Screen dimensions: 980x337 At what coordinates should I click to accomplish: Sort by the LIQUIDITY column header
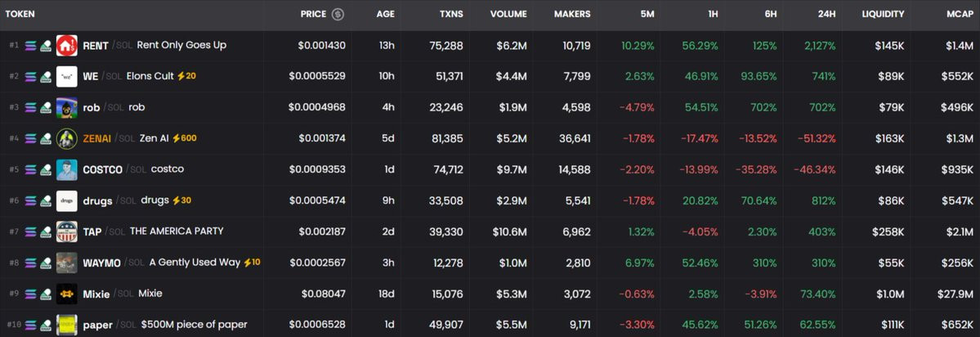pyautogui.click(x=883, y=15)
